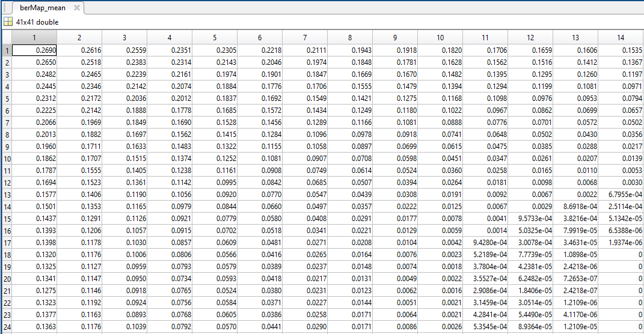Click cell containing 6.5388e-06

click(621, 231)
